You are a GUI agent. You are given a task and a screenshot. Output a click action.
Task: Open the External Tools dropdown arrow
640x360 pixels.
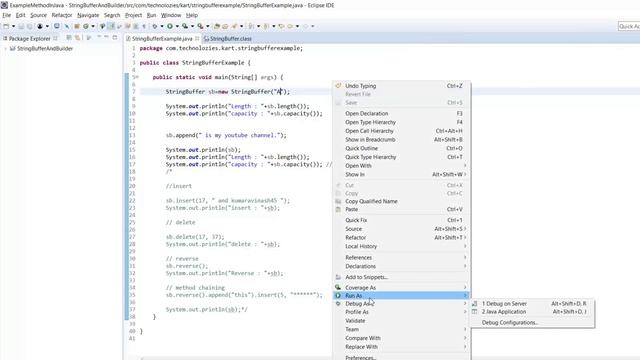pos(208,26)
